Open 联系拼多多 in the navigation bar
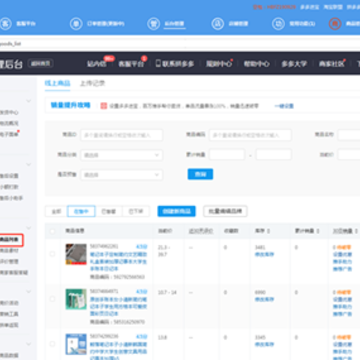The image size is (360, 360). click(x=178, y=64)
